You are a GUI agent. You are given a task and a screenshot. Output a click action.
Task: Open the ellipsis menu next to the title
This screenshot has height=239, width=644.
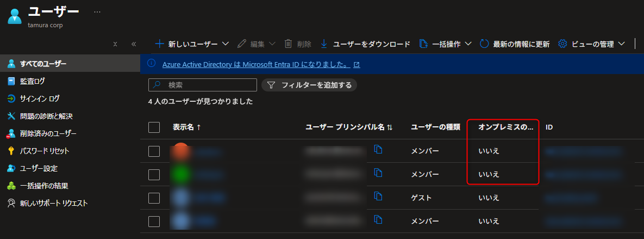[x=97, y=12]
